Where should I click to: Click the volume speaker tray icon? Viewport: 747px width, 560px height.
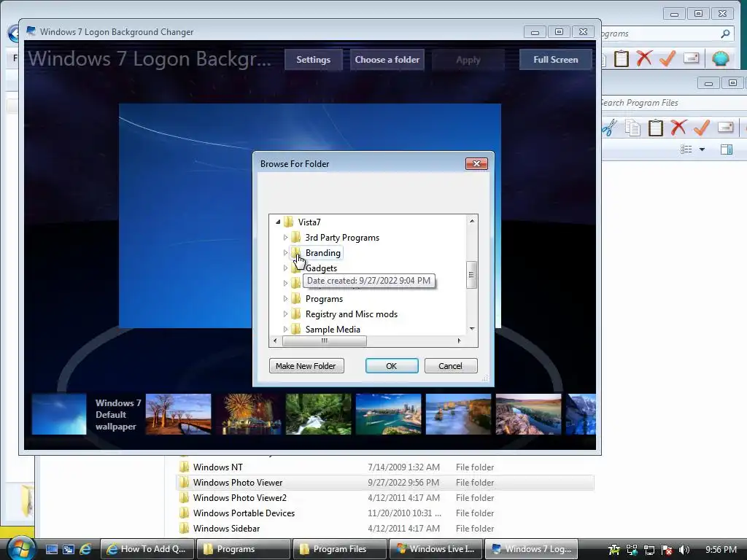(x=684, y=550)
